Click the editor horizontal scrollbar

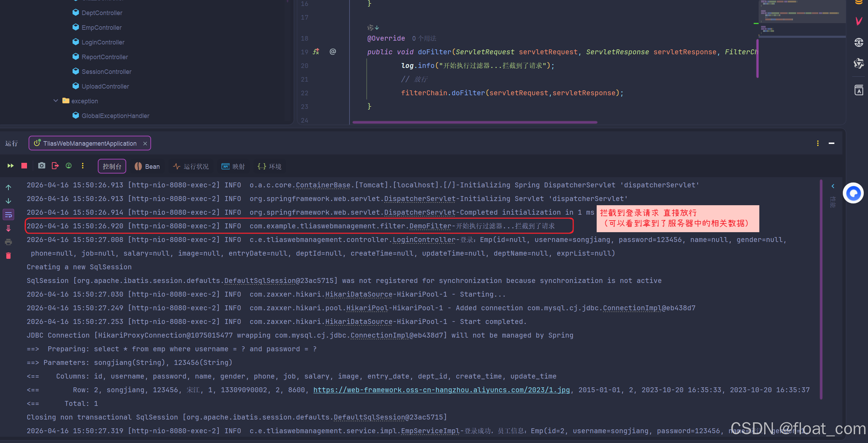475,122
